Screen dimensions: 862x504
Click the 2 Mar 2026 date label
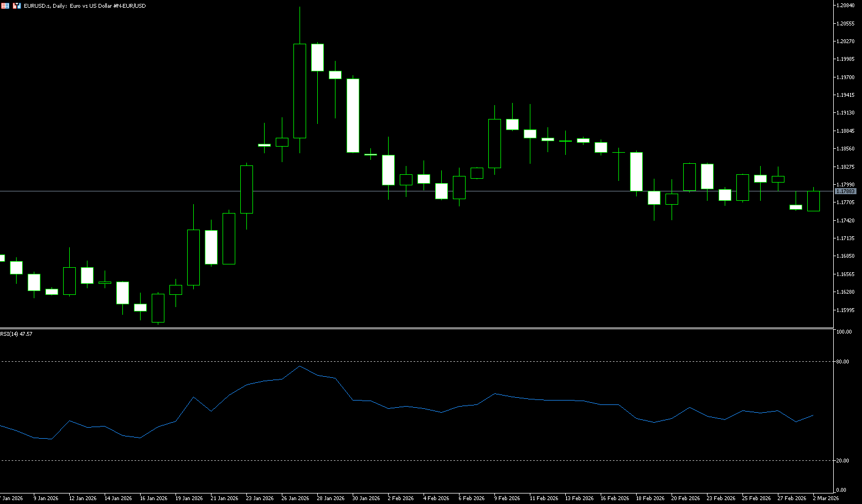pyautogui.click(x=825, y=498)
